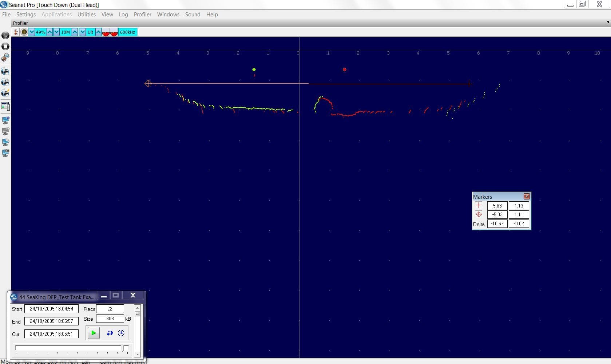Enable continuous loop replay in the playback panel
Viewport: 611px width, 364px height.
[110, 333]
